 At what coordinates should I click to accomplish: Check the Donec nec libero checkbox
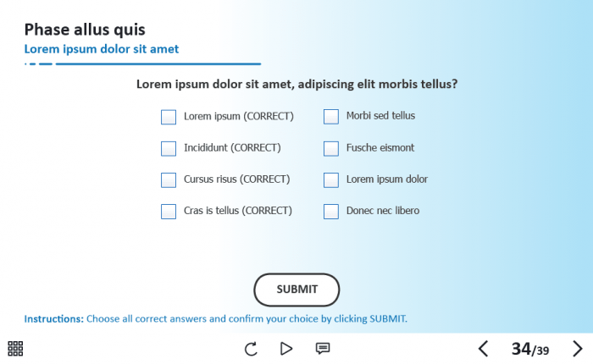coord(331,211)
